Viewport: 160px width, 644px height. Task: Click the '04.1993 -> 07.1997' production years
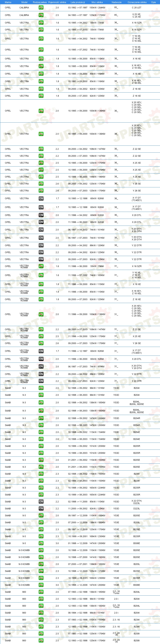pos(78,15)
